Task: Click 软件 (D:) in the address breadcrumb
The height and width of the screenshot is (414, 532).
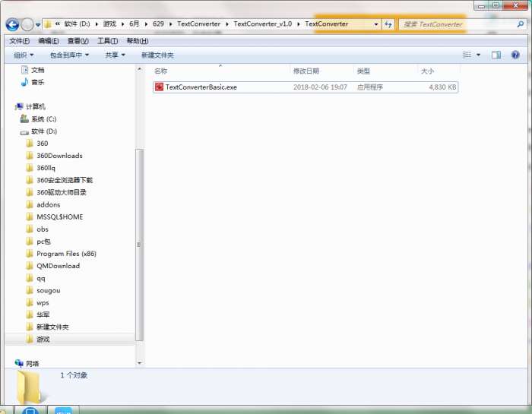Action: 77,24
